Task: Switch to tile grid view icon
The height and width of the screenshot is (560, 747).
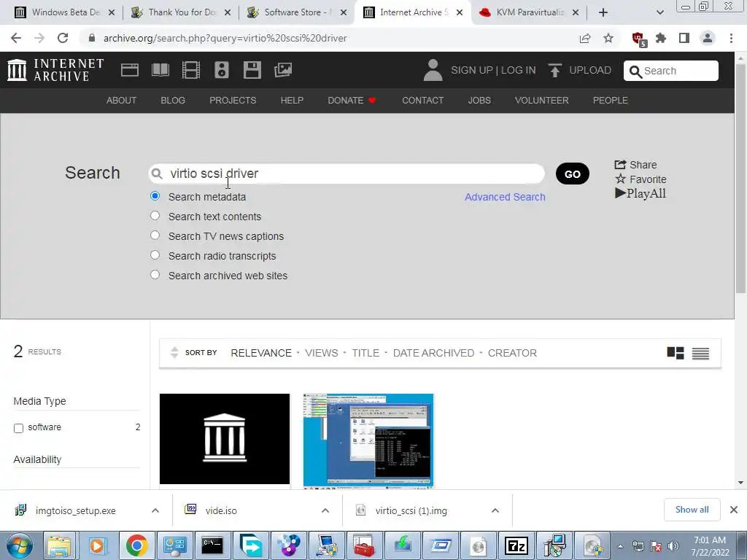Action: click(675, 353)
